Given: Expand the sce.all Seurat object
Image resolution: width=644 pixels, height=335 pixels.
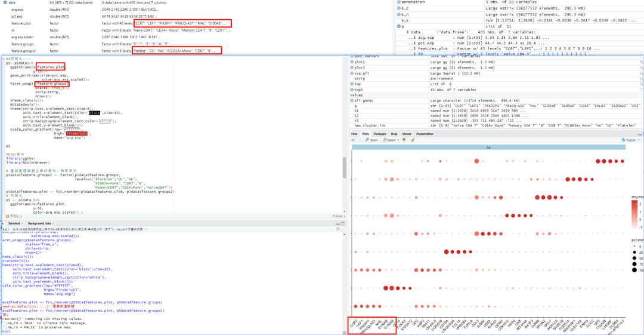Looking at the screenshot, I should [352, 73].
